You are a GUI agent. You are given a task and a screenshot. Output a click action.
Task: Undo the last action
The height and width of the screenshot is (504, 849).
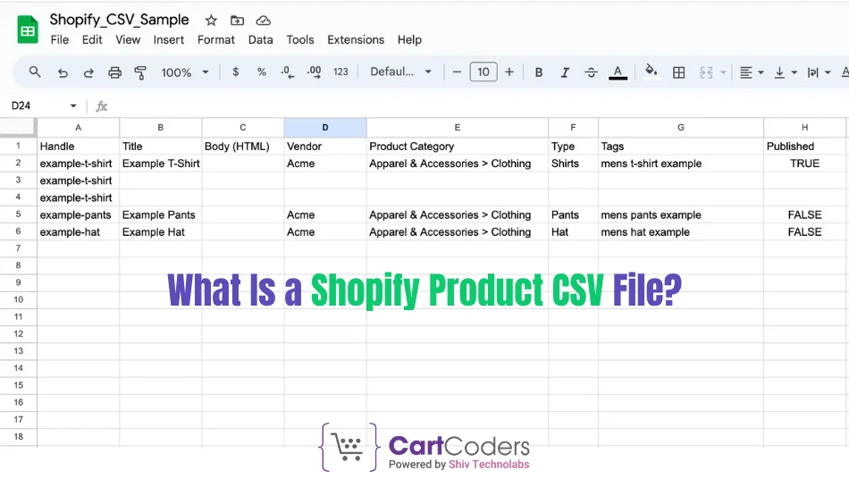[x=63, y=72]
